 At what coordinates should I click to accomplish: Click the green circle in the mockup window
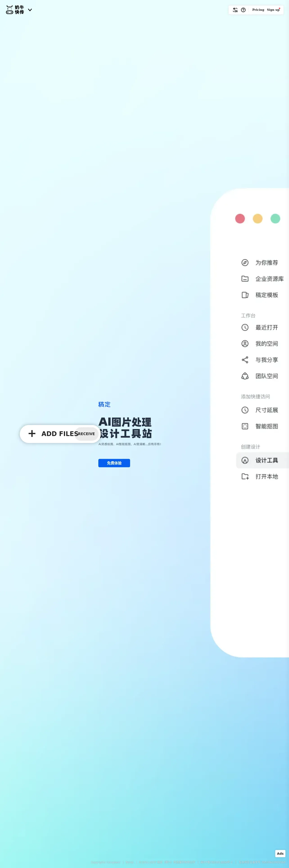point(275,219)
